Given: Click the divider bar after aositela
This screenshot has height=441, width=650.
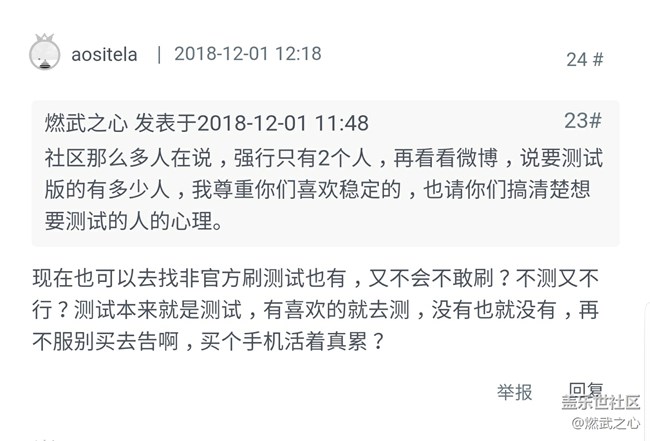Looking at the screenshot, I should [158, 54].
